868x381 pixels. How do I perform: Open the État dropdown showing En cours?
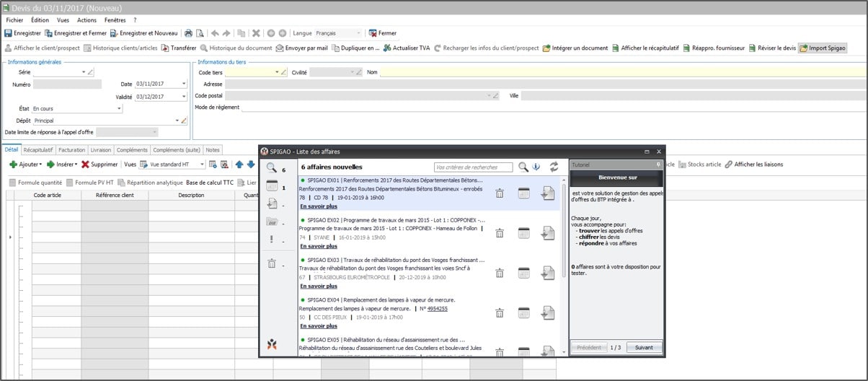pos(119,109)
